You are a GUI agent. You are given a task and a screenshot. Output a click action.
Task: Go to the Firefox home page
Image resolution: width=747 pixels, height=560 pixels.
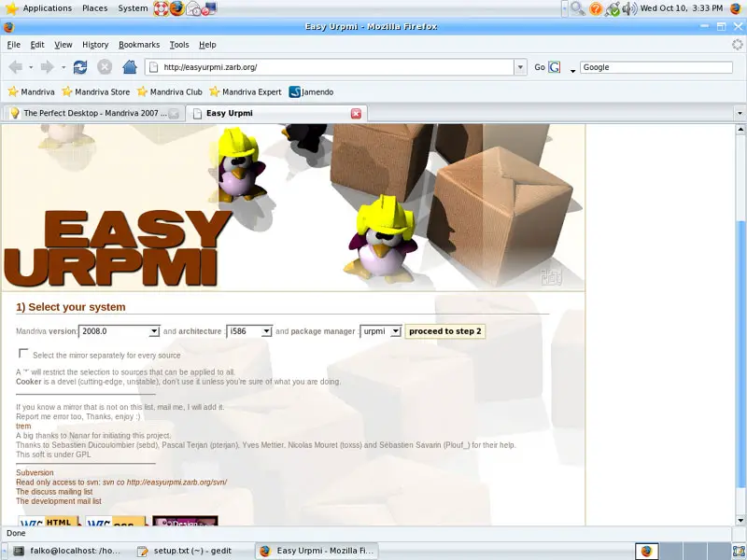click(x=130, y=67)
